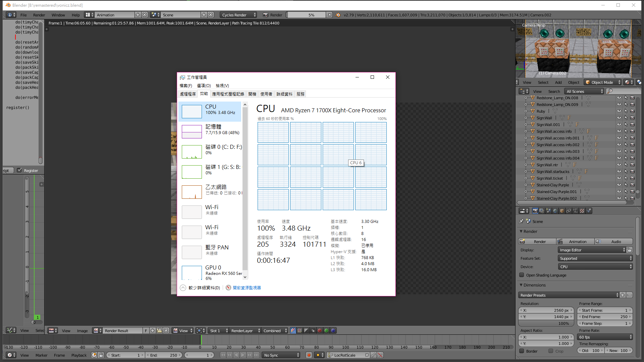This screenshot has width=644, height=362.
Task: Click the resolution percentage slider showing 100%
Action: 546,323
